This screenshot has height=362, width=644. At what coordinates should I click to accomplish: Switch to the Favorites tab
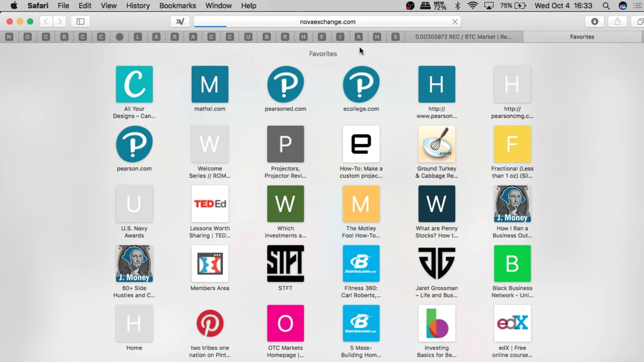point(582,37)
